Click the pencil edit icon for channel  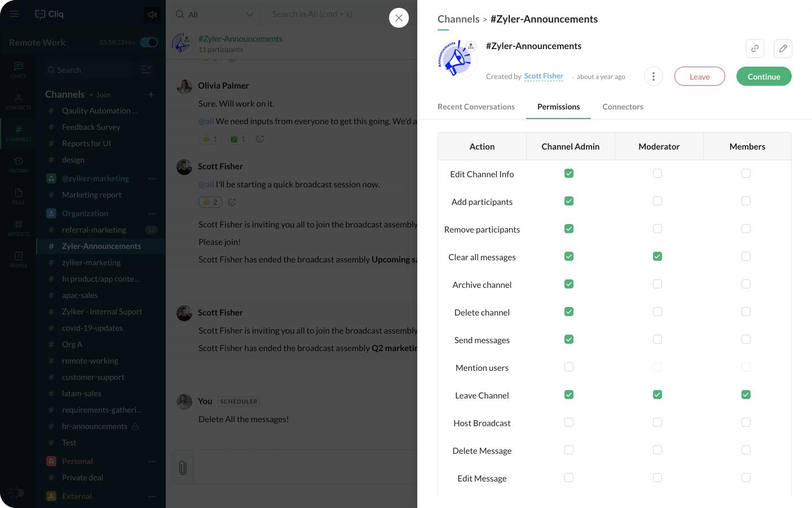click(x=783, y=49)
